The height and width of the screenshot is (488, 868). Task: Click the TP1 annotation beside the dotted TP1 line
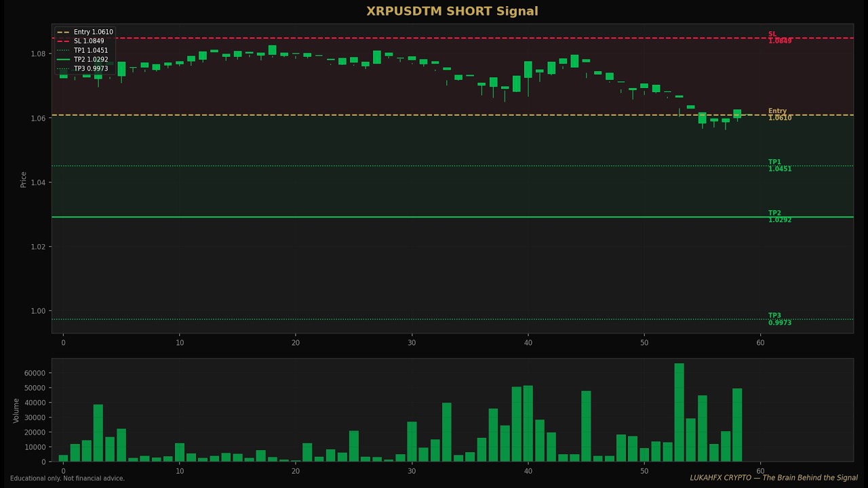point(780,165)
